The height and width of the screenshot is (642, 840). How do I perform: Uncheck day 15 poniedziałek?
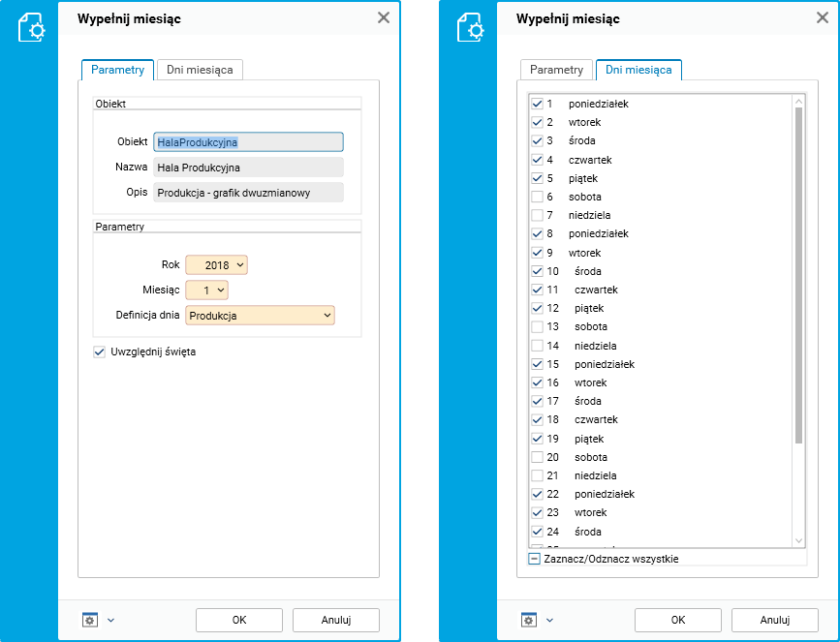537,364
